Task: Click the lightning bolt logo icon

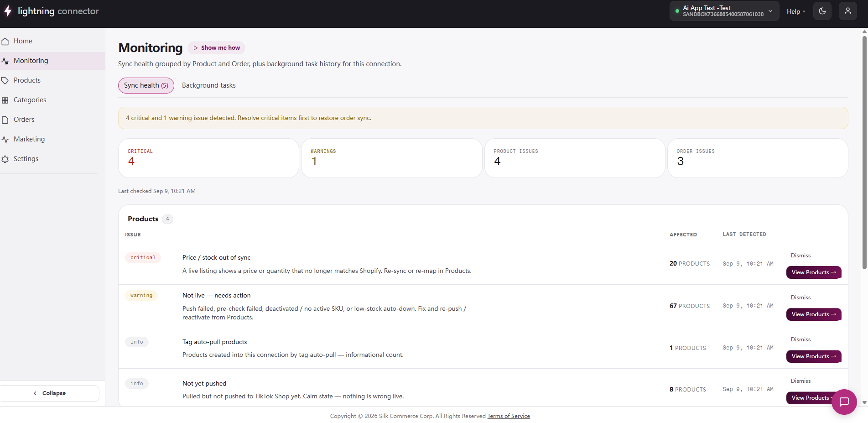Action: (8, 11)
